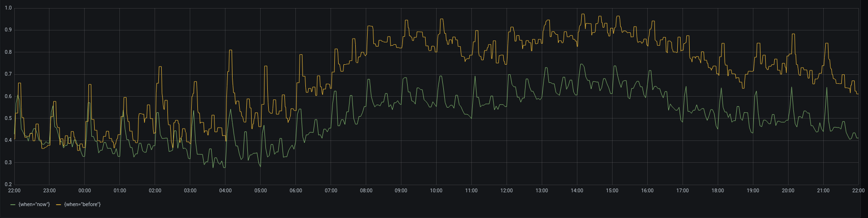Click the 02:00 time axis label

pos(155,190)
